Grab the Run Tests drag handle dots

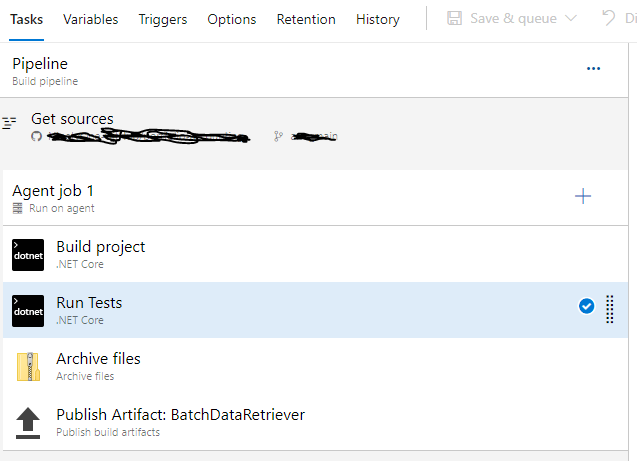[610, 310]
